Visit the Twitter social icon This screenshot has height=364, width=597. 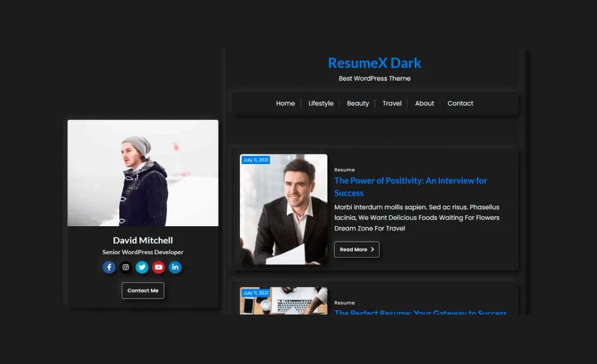[142, 267]
